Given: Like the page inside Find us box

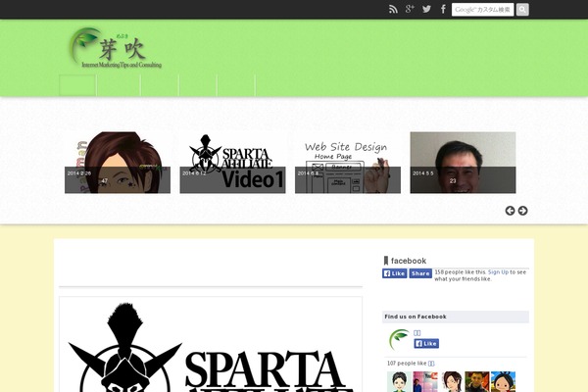Looking at the screenshot, I should tap(426, 344).
